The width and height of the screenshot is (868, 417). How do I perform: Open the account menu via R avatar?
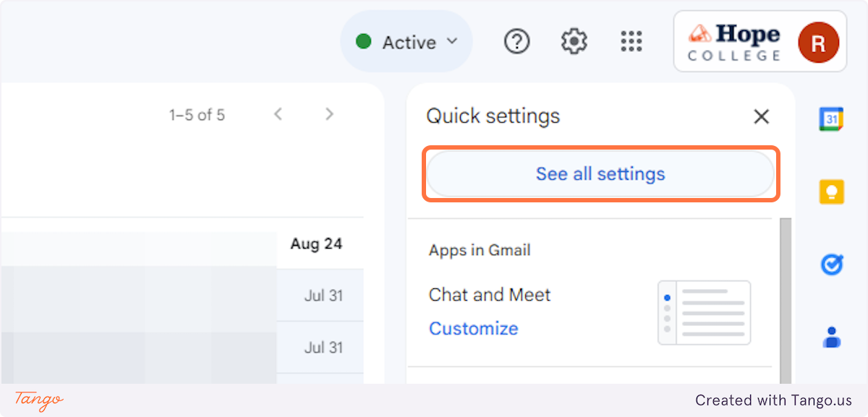coord(818,43)
